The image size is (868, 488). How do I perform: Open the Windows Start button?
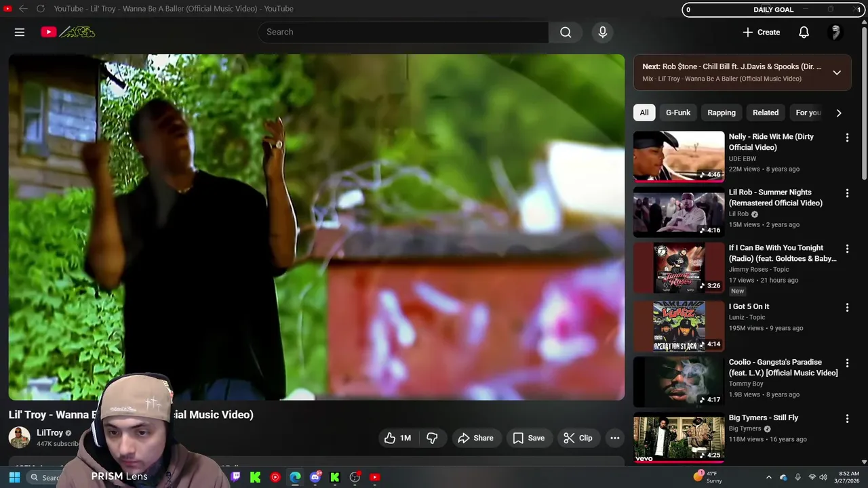[x=14, y=477]
